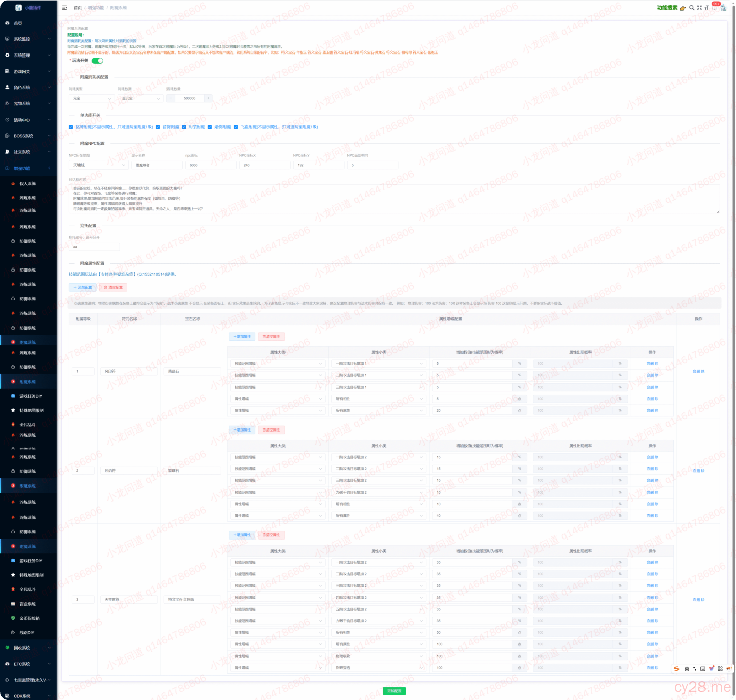Click the plus stepper on 消耗数量
736x700 pixels.
(x=208, y=98)
